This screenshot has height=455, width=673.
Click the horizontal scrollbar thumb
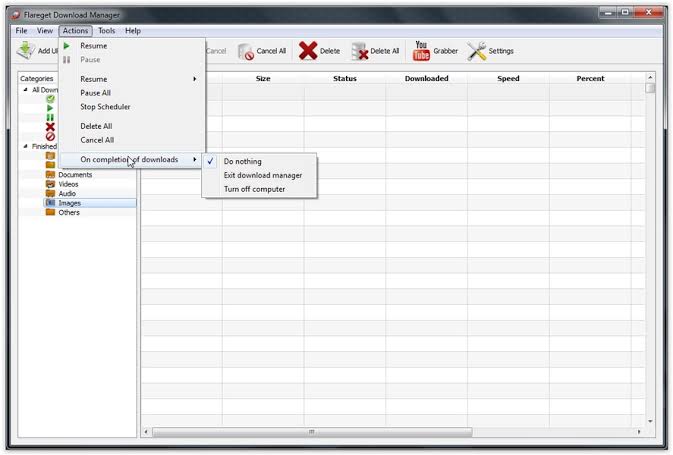(312, 432)
